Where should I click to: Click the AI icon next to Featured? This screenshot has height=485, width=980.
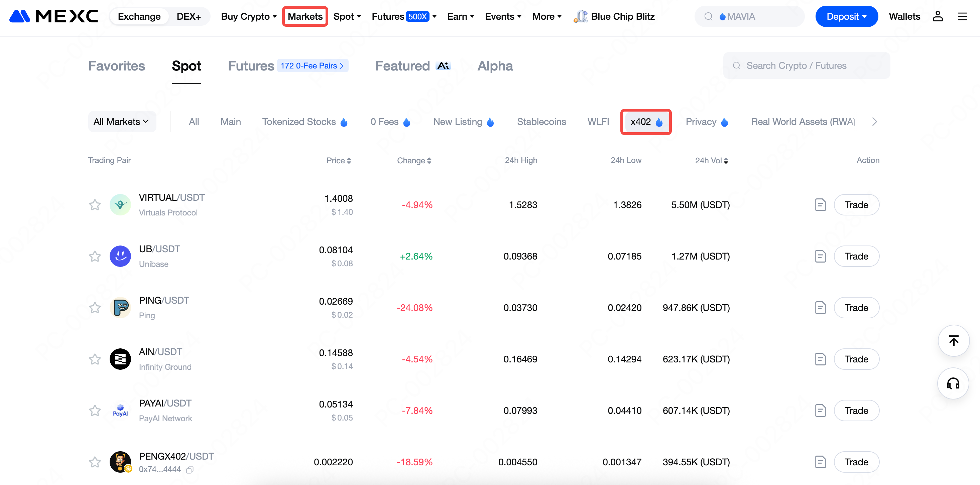pos(443,65)
